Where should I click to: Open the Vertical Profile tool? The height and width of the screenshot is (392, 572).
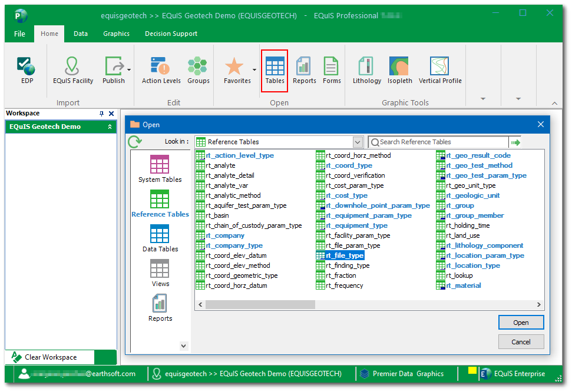coord(439,69)
